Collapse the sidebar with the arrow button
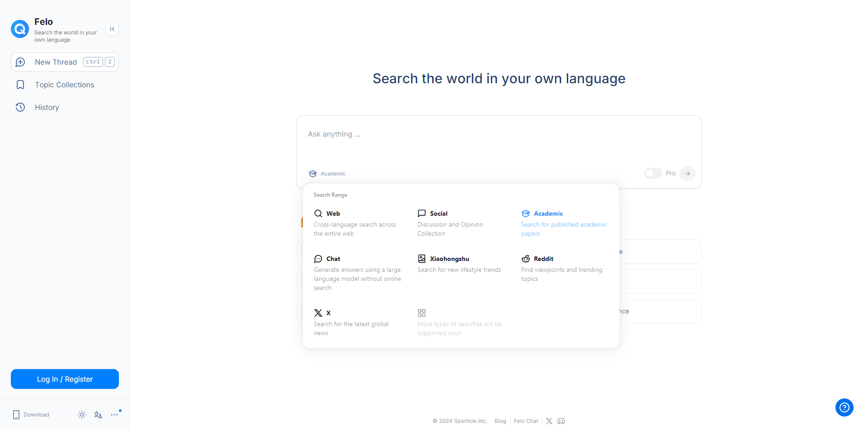The width and height of the screenshot is (868, 431). coord(112,29)
